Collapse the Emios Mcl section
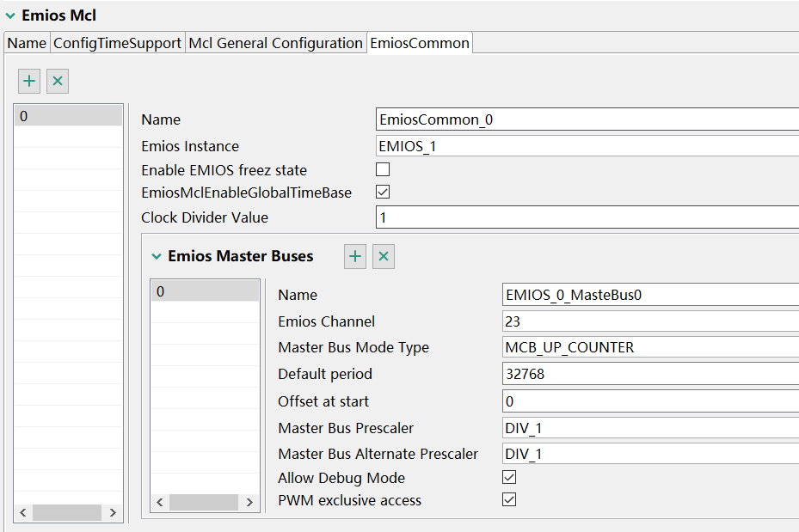 (x=10, y=15)
